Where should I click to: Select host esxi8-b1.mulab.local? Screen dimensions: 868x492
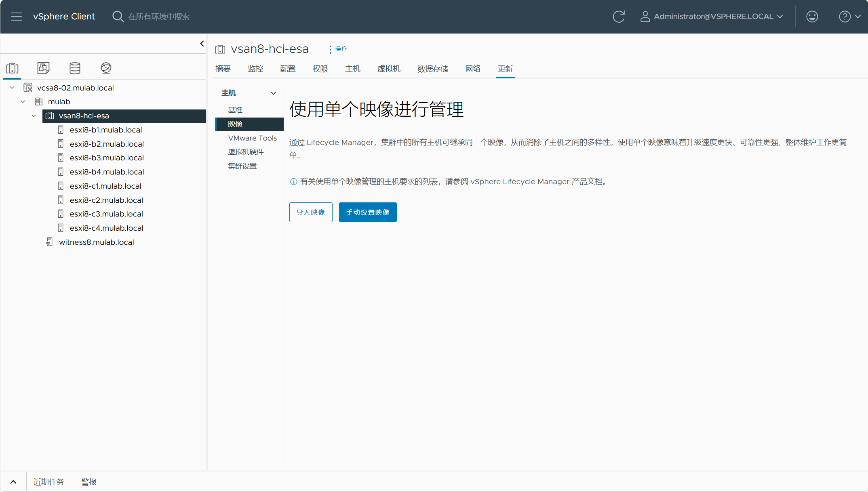[106, 130]
